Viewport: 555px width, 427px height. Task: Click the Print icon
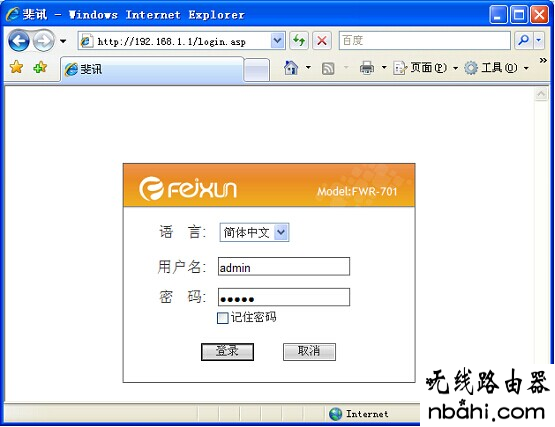click(x=367, y=68)
